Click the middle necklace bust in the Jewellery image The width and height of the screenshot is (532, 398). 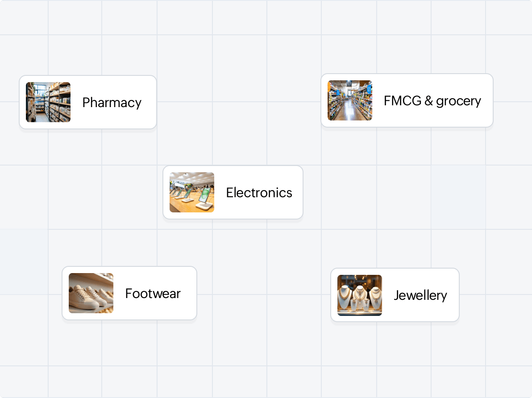click(x=360, y=296)
